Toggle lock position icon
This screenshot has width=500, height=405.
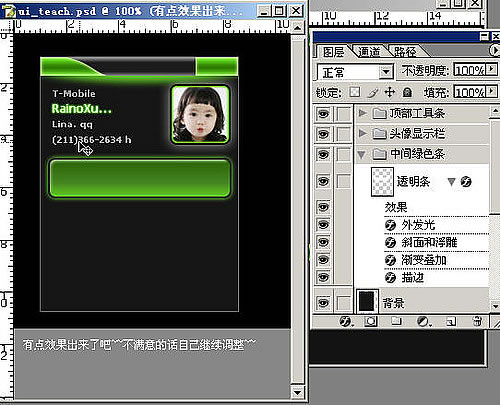click(390, 92)
